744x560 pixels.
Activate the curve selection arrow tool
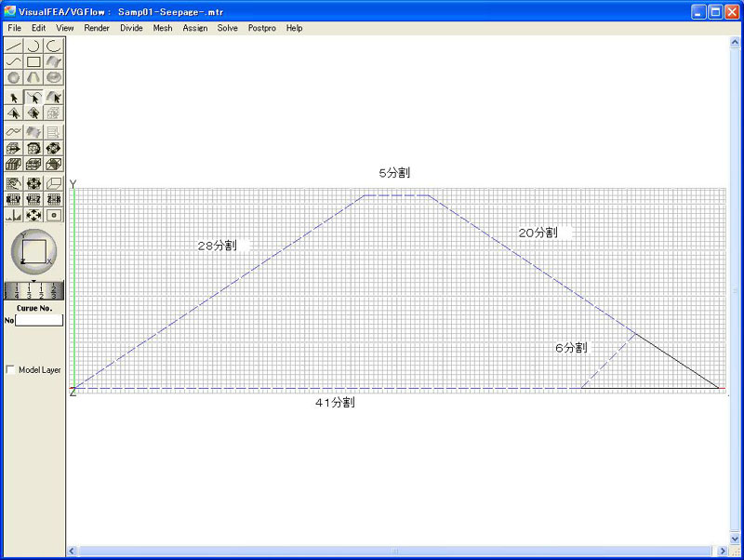[x=33, y=98]
